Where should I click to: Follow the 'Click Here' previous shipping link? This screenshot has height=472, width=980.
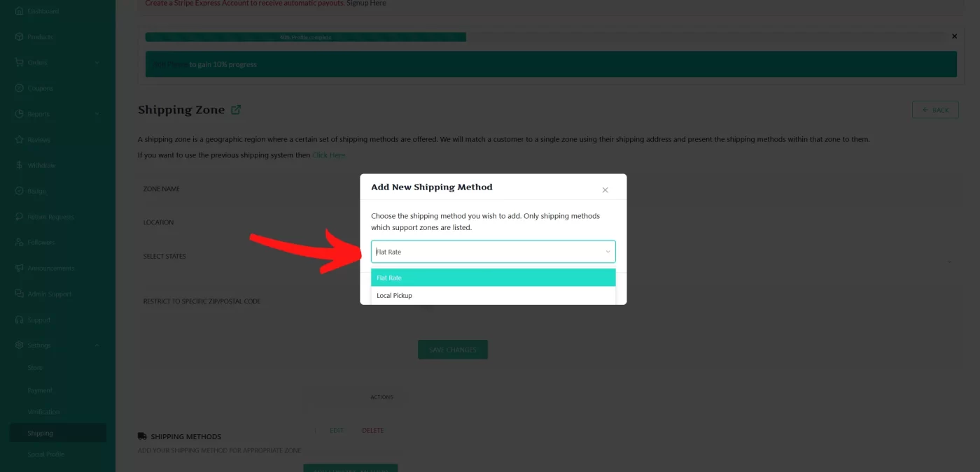coord(328,155)
